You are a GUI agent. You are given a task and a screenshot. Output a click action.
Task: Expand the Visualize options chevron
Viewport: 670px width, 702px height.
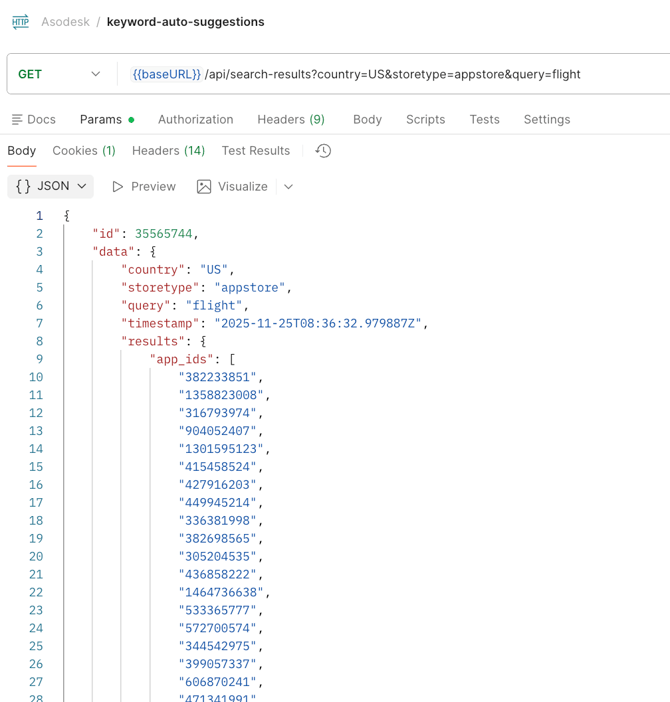(x=288, y=187)
